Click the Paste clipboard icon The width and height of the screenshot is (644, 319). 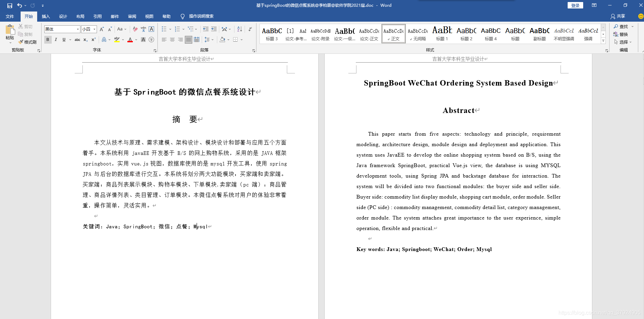10,29
